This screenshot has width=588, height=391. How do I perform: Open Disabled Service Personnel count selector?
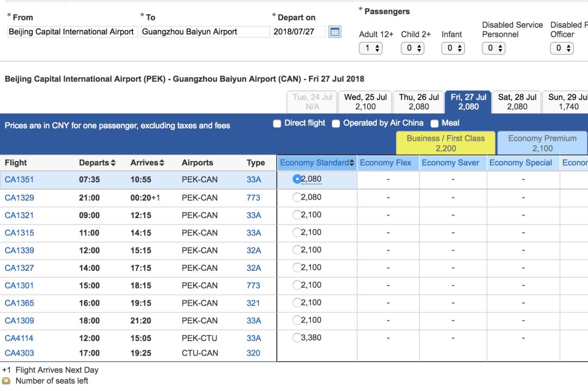coord(493,48)
